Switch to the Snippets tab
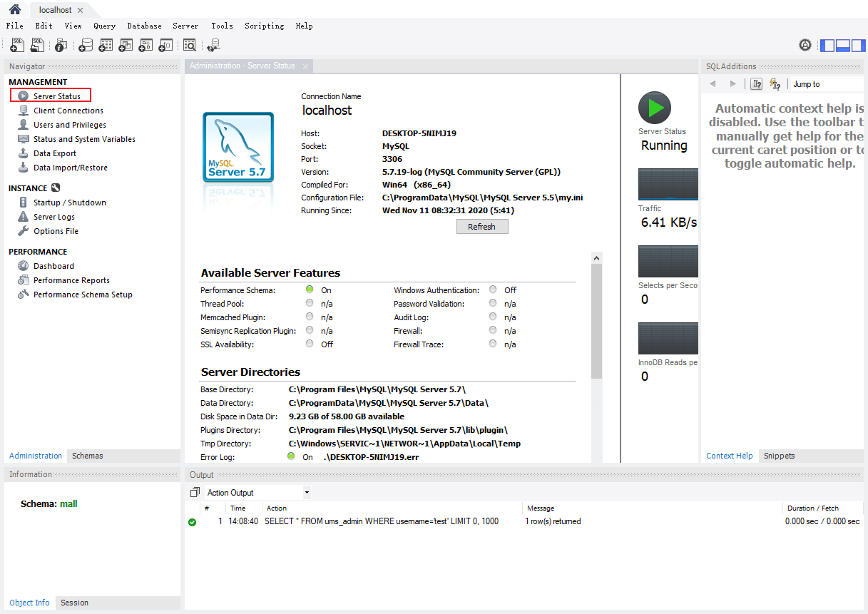This screenshot has width=868, height=614. (779, 456)
